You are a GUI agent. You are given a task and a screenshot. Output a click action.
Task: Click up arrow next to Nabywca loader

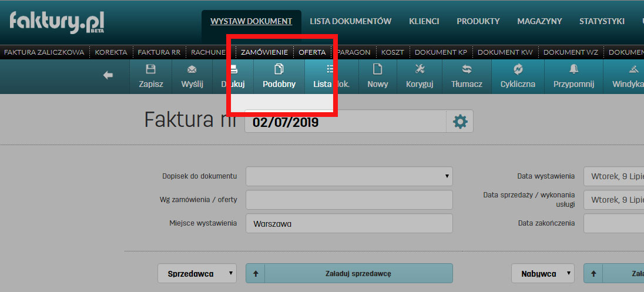(x=593, y=274)
